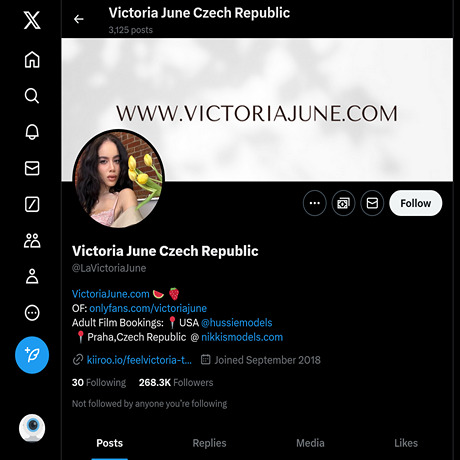
Task: Open account avatar menu at bottom left
Action: click(32, 428)
